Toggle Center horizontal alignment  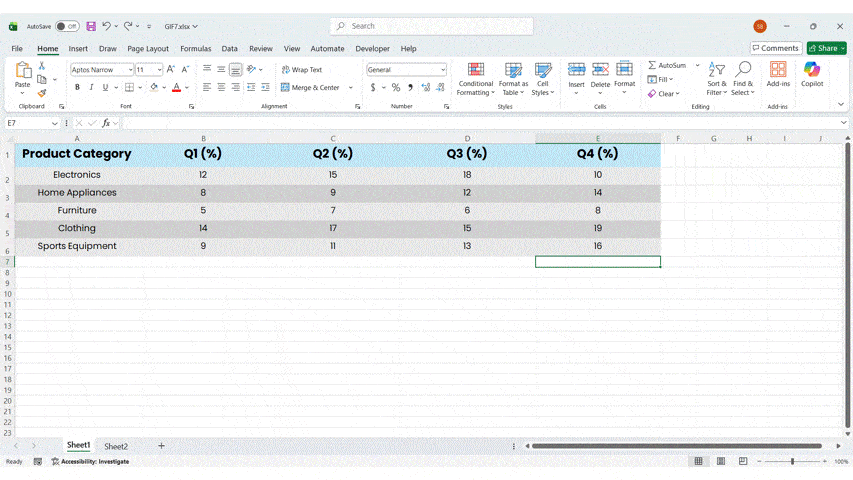click(x=221, y=87)
